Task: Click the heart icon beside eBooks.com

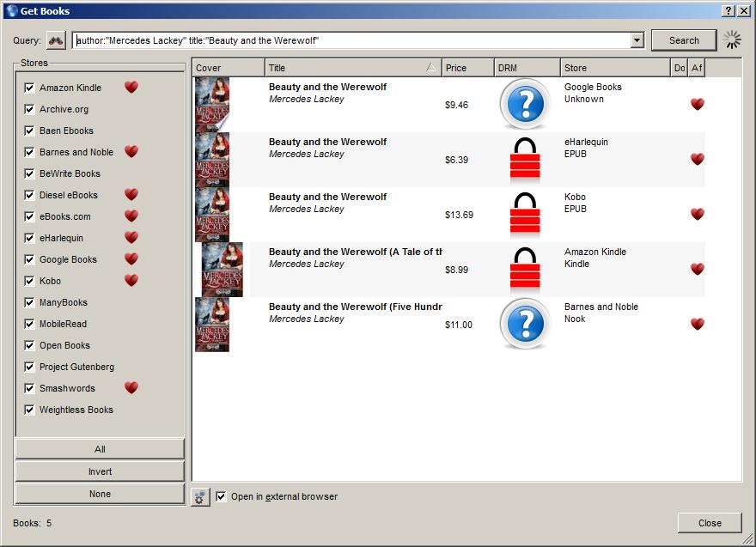Action: tap(131, 216)
